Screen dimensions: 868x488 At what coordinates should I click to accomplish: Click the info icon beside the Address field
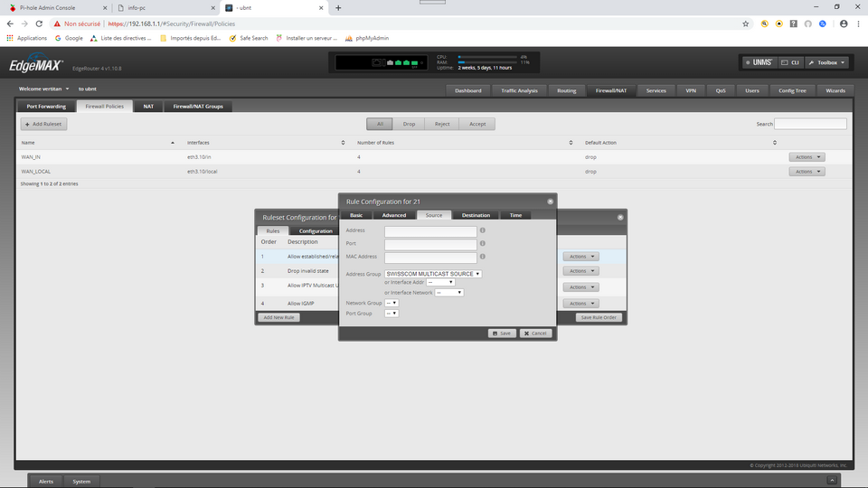point(483,231)
